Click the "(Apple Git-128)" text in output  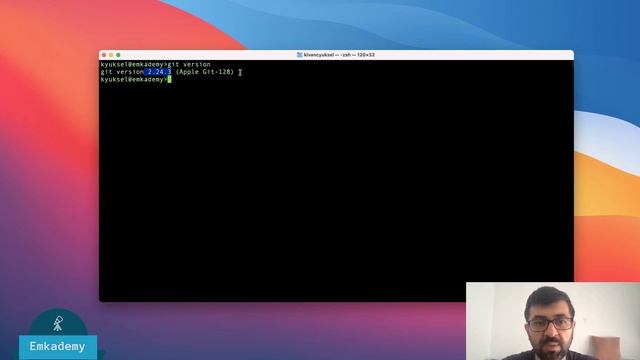coord(204,72)
